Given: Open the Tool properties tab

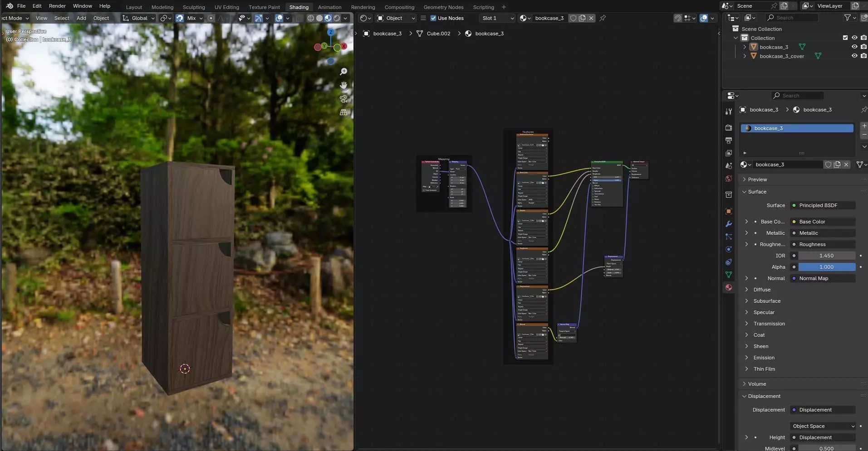Looking at the screenshot, I should pyautogui.click(x=729, y=111).
